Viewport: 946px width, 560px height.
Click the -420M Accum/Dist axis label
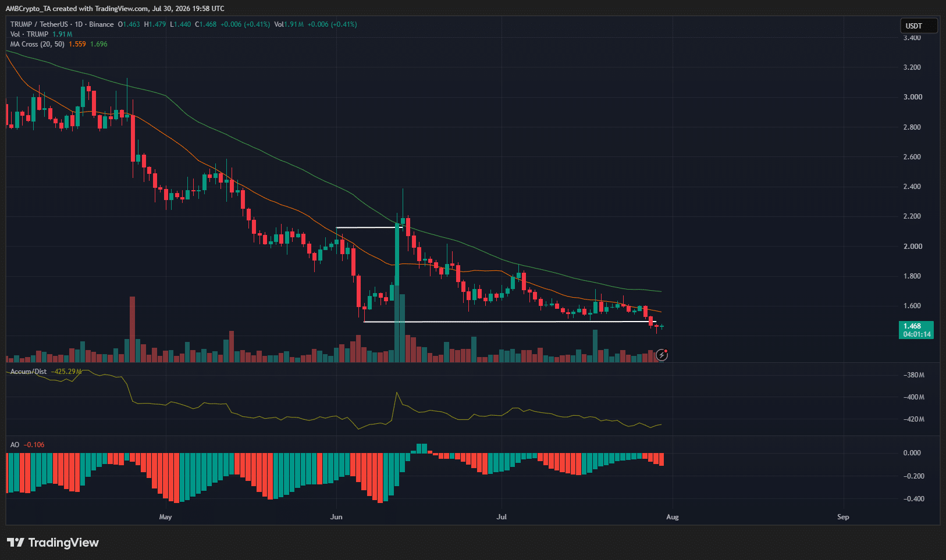(x=913, y=419)
